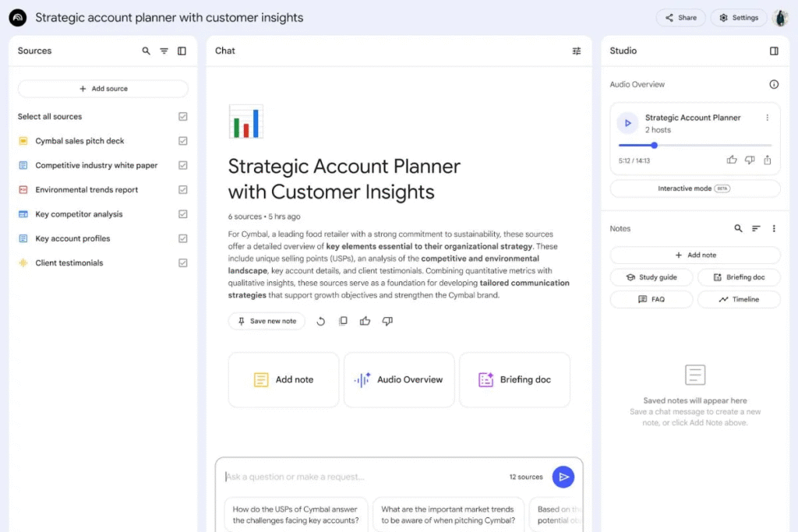Collapse the Sources panel
This screenshot has width=798, height=532.
point(182,51)
